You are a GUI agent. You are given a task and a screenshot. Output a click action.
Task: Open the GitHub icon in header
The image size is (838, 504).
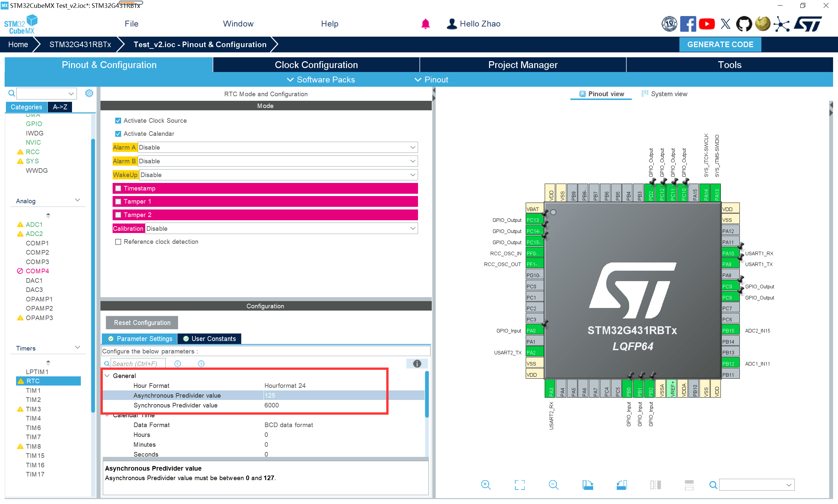tap(744, 24)
